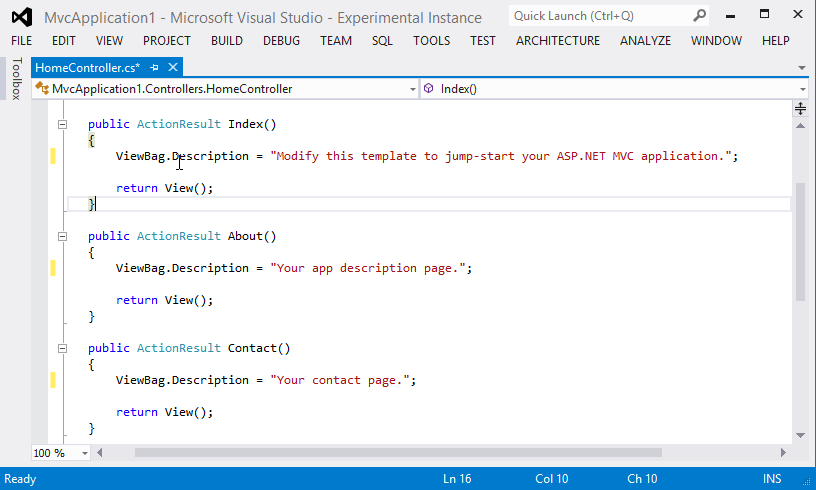Close the HomeController.cs tab
Screen dimensions: 816x490
[x=173, y=67]
